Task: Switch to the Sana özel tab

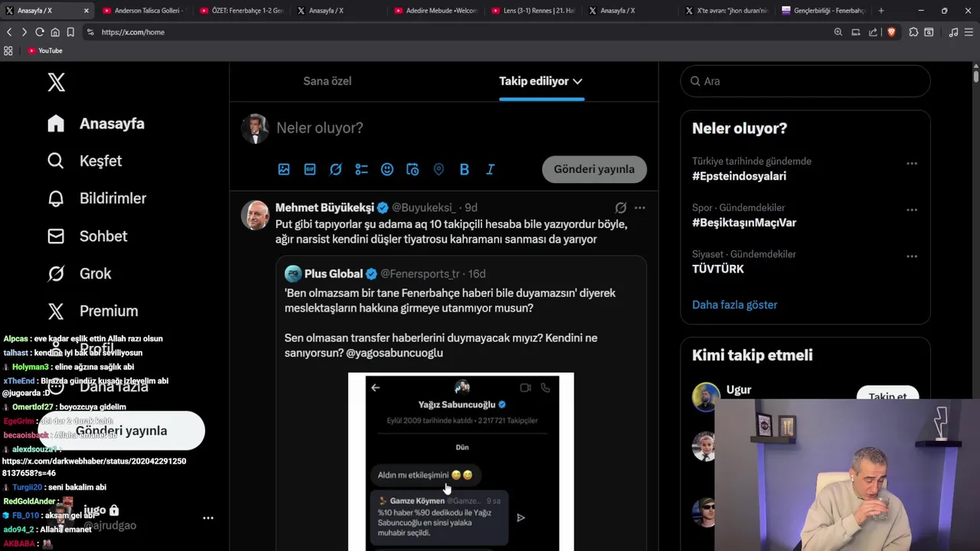Action: [327, 81]
